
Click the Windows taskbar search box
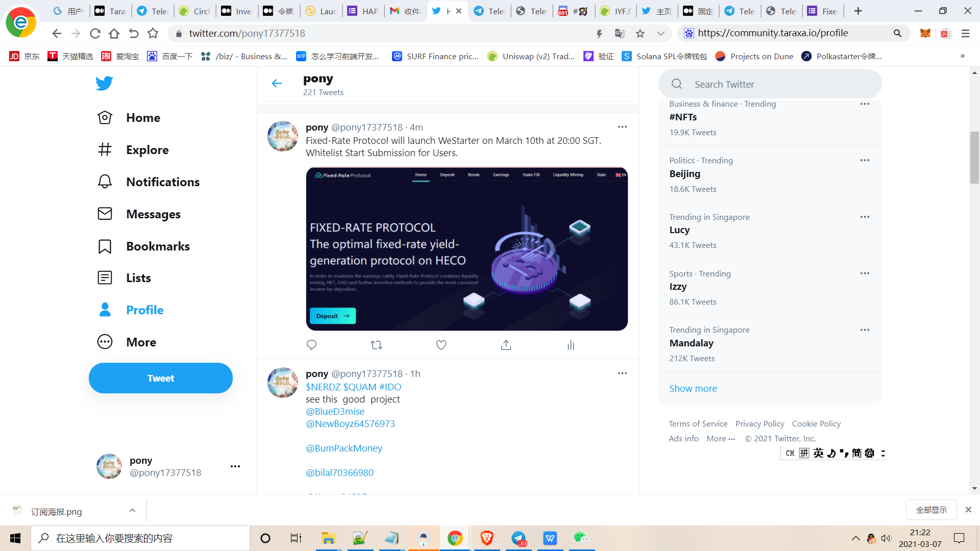point(140,538)
